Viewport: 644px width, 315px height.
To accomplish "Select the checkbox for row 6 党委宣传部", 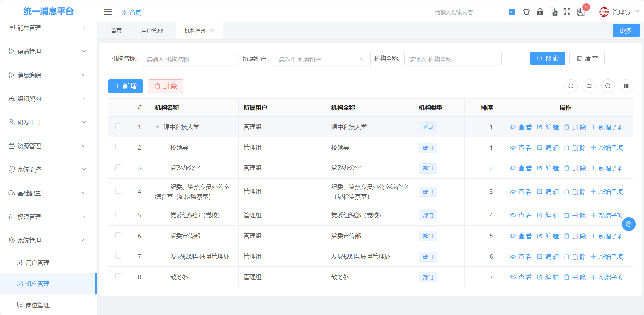I will point(118,235).
